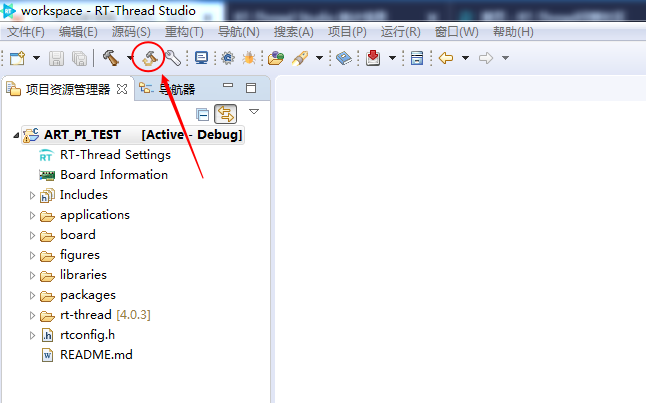
Task: Expand the applications folder
Action: tap(32, 216)
